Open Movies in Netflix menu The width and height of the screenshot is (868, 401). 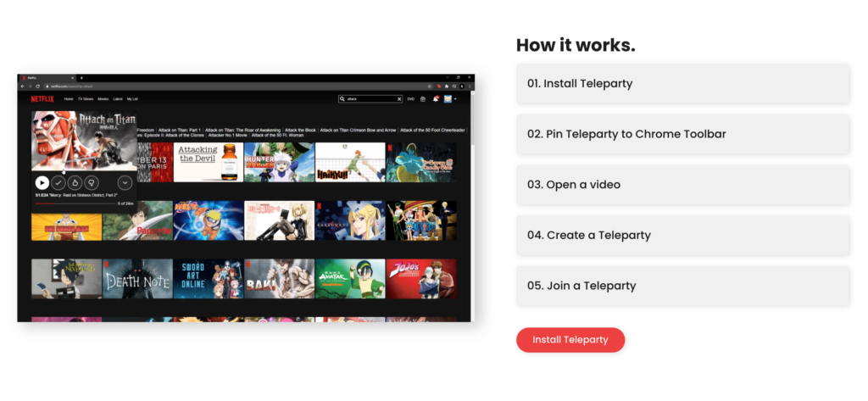[x=103, y=99]
